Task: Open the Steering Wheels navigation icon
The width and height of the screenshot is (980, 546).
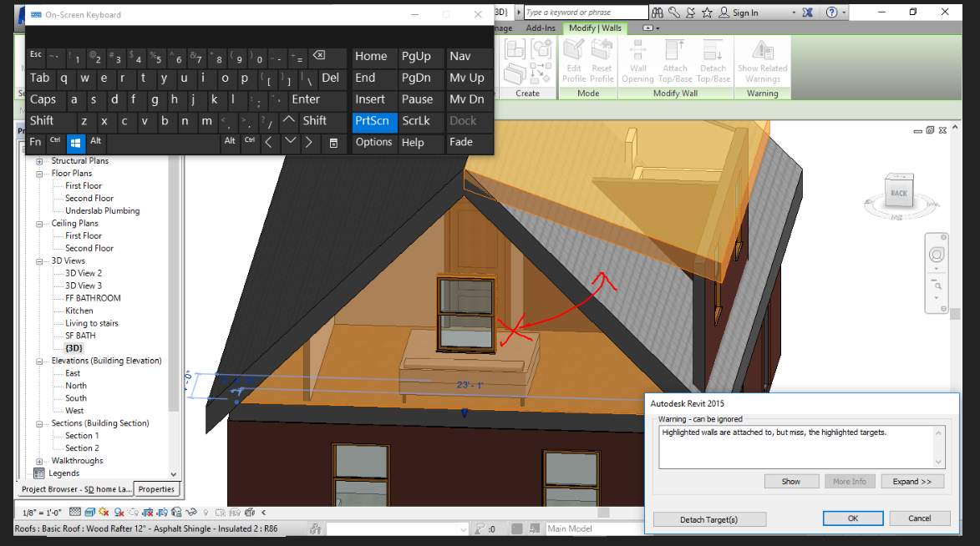Action: [x=937, y=255]
